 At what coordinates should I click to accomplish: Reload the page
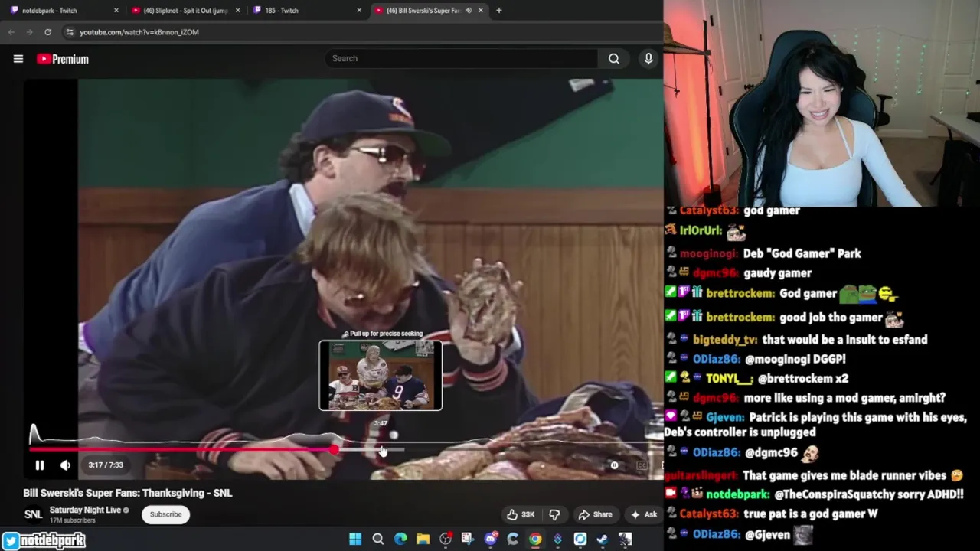(x=47, y=32)
